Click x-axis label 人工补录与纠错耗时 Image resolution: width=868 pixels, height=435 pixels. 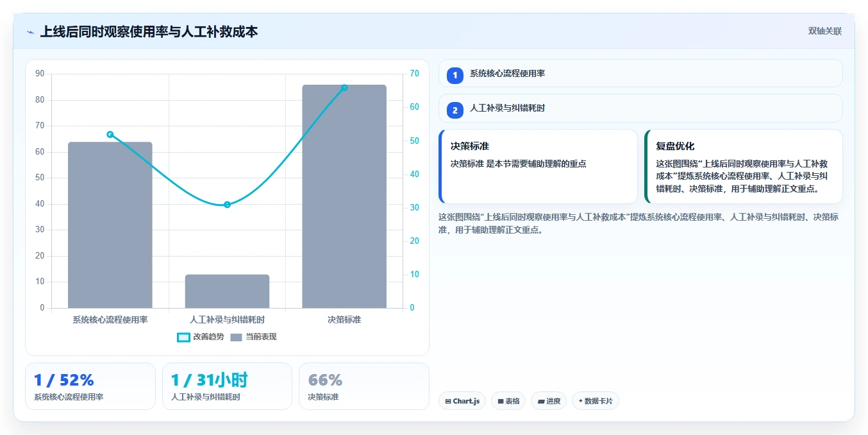(227, 320)
